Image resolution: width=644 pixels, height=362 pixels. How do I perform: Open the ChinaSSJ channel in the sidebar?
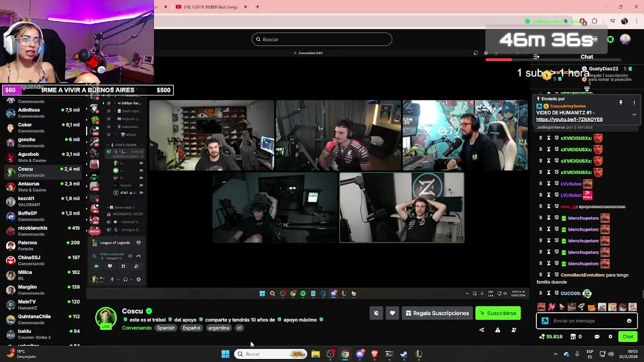click(43, 260)
